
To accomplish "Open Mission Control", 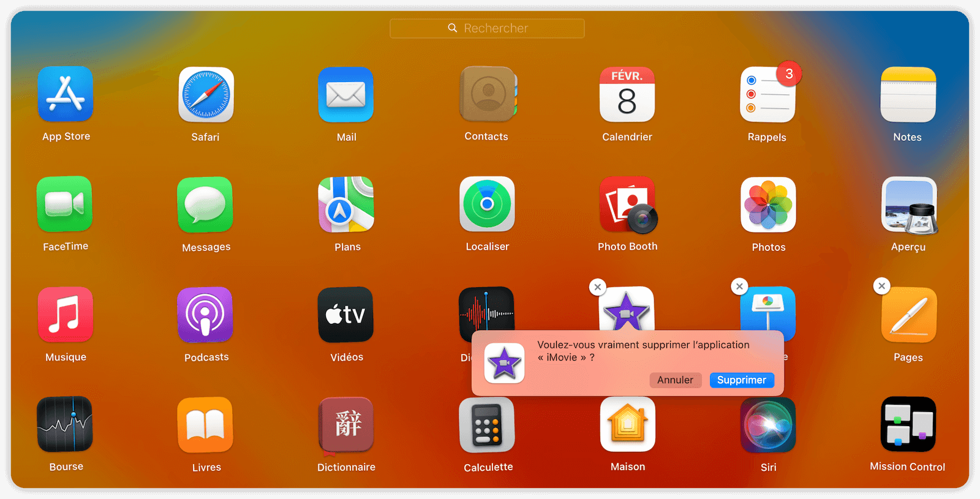I will (908, 425).
